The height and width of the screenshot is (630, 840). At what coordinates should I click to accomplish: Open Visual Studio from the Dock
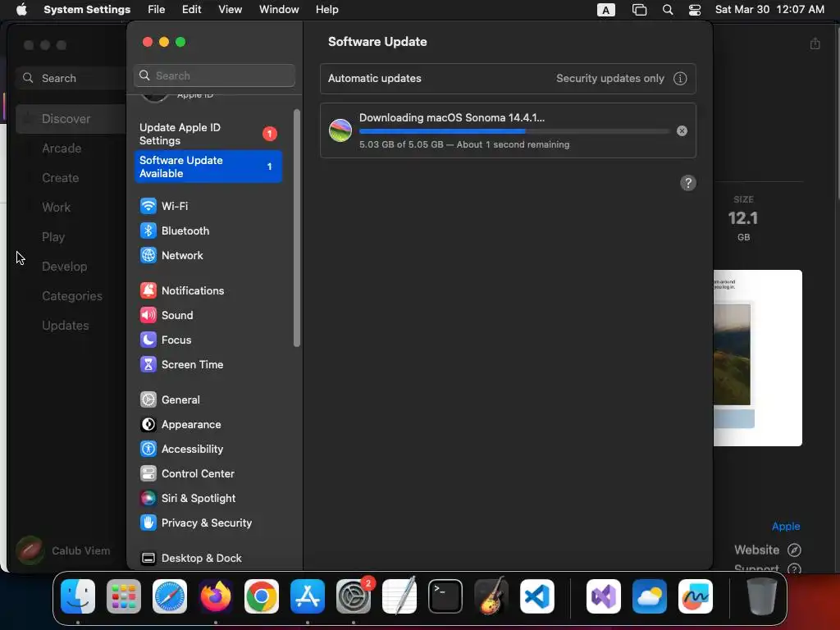[x=604, y=596]
